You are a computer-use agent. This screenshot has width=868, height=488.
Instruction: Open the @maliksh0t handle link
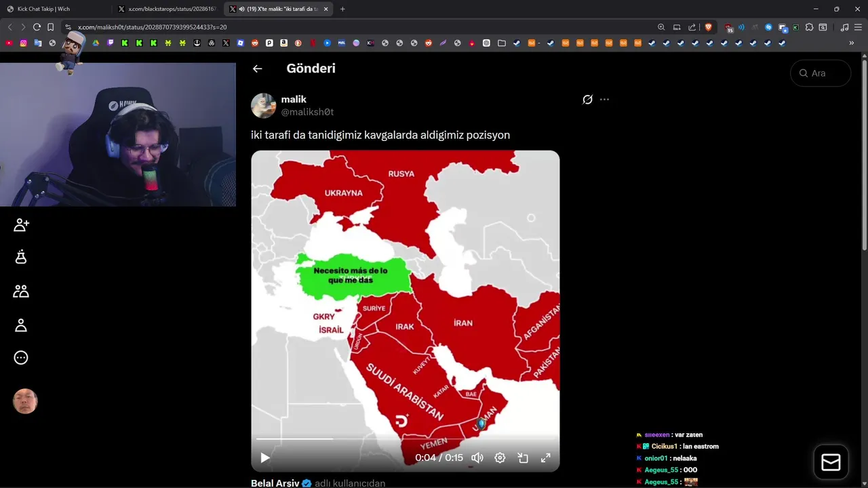click(x=307, y=112)
